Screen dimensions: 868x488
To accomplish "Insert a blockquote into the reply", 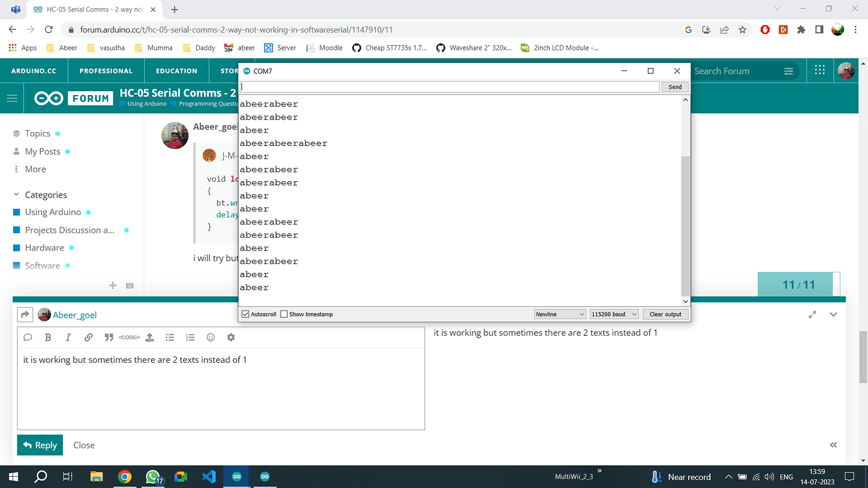I will click(x=108, y=337).
